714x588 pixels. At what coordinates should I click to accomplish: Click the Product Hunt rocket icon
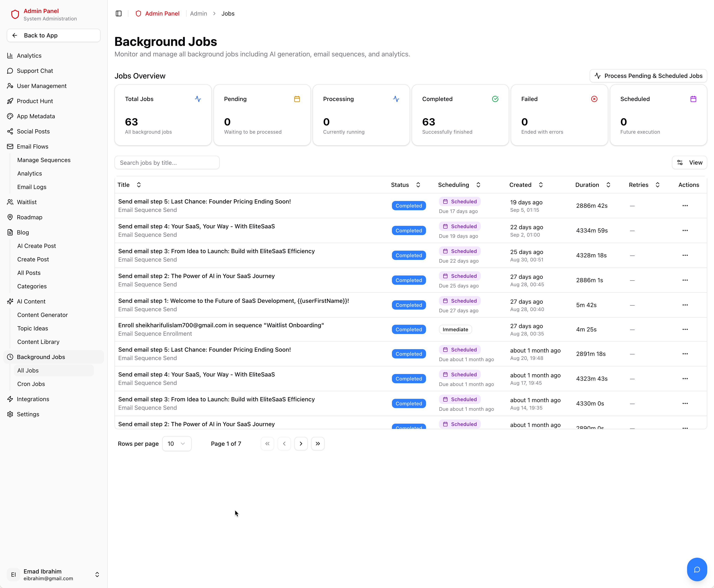(x=10, y=101)
